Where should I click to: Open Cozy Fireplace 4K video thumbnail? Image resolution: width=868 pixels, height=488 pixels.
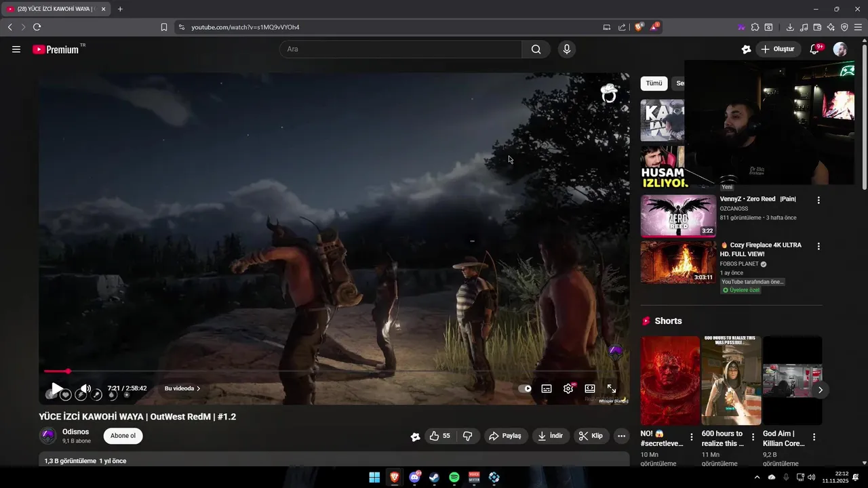point(678,262)
